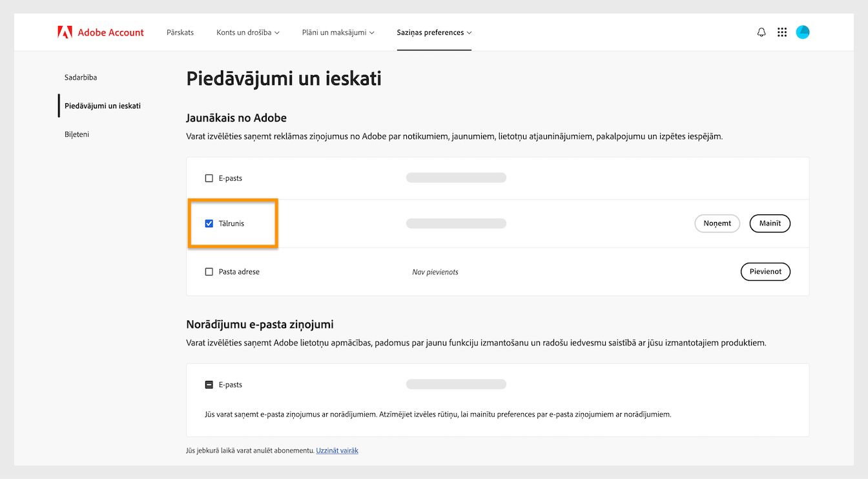
Task: Open the notifications bell icon
Action: click(761, 32)
